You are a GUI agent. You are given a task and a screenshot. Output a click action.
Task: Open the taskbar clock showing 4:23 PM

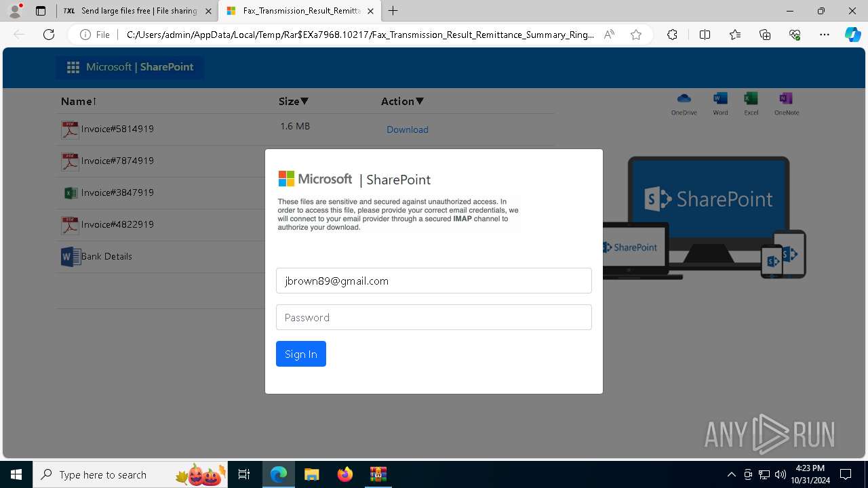pyautogui.click(x=810, y=474)
